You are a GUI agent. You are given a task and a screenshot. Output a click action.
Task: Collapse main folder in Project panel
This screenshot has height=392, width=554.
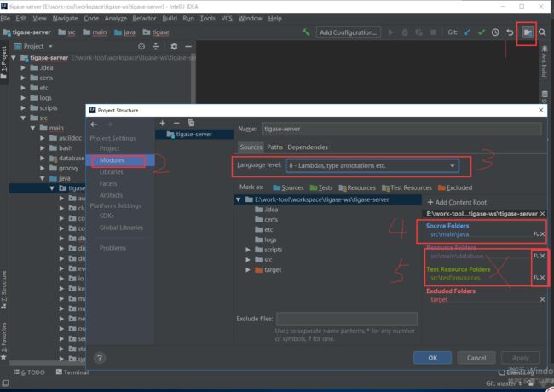[33, 128]
